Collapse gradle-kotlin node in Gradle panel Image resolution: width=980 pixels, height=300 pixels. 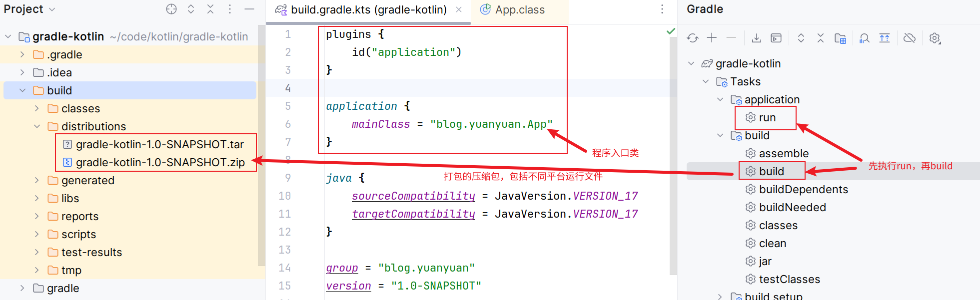tap(691, 63)
